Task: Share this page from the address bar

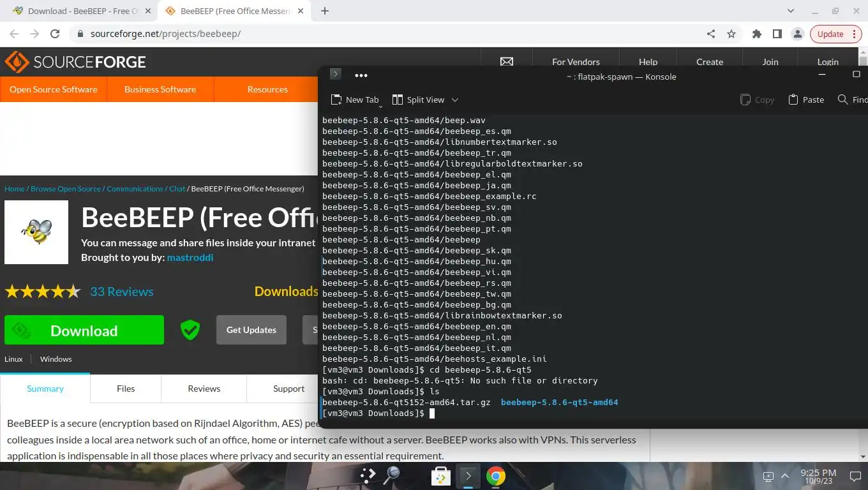Action: pos(711,34)
